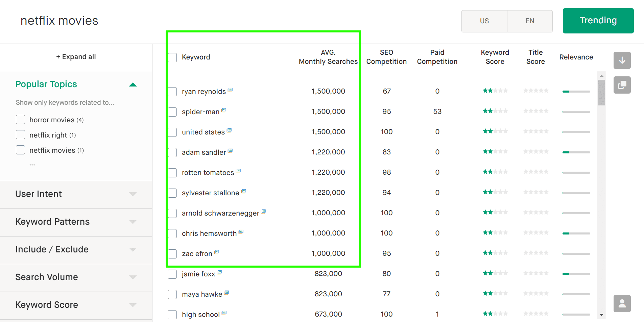The width and height of the screenshot is (644, 322).
Task: Open the SERP preview icon beside ryan reynolds
Action: [230, 89]
